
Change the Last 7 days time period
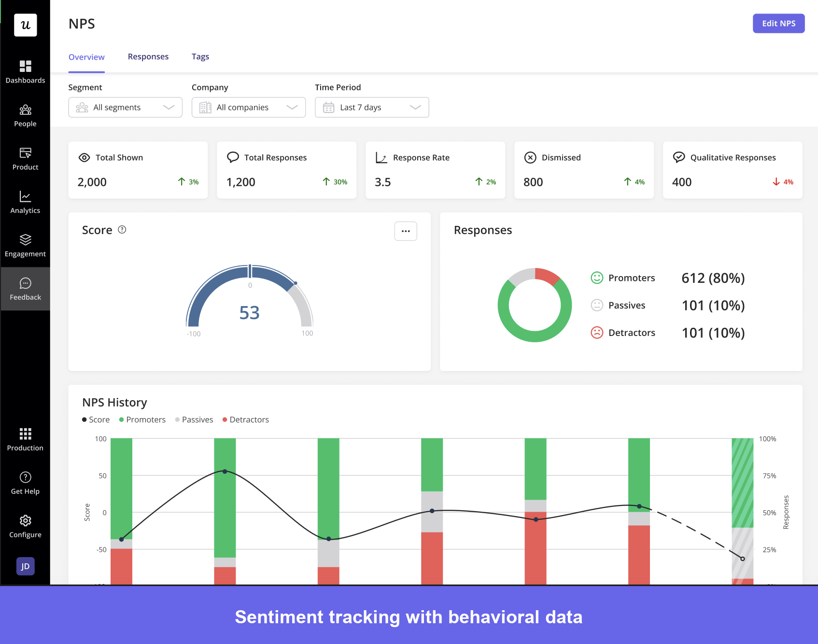(372, 107)
